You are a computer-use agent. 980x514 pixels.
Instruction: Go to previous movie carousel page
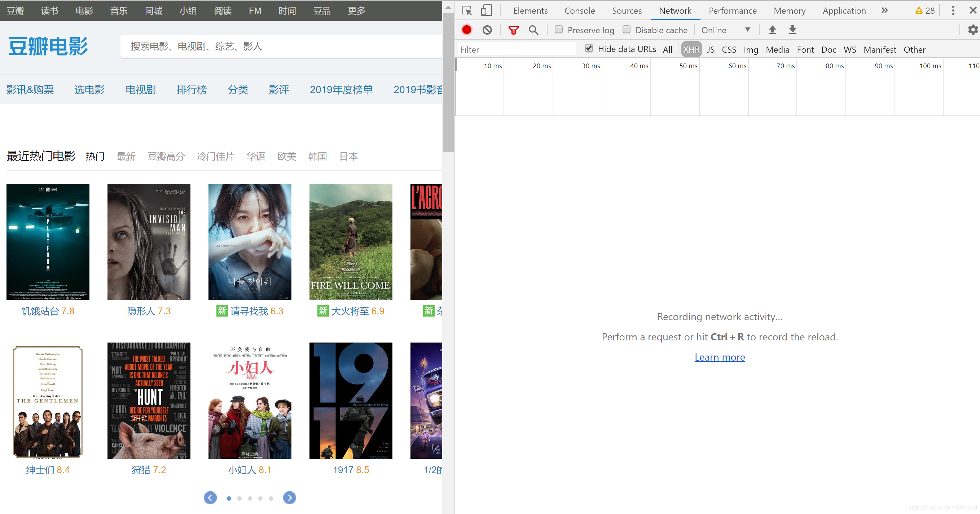[210, 497]
